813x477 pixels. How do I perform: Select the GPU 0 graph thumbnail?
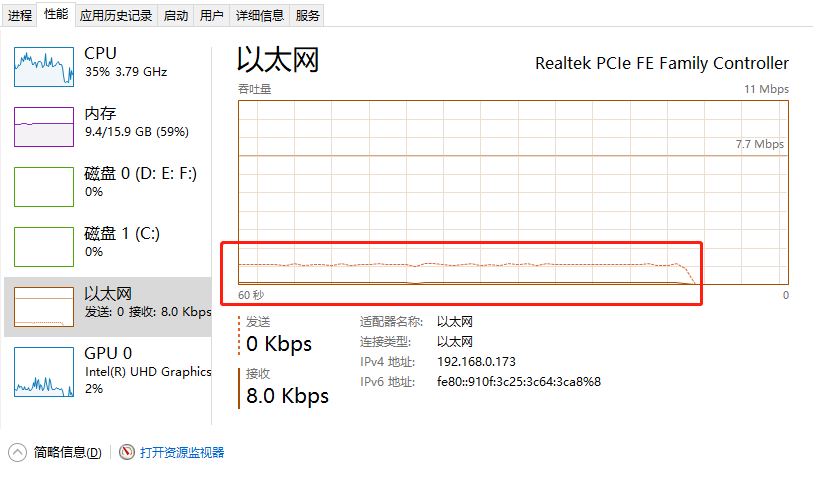[44, 366]
